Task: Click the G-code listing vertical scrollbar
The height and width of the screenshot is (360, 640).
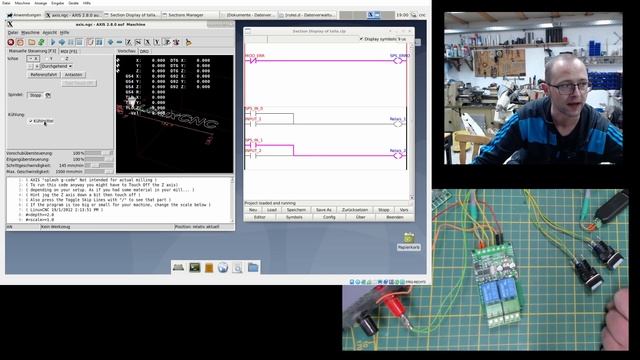Action: tap(232, 200)
